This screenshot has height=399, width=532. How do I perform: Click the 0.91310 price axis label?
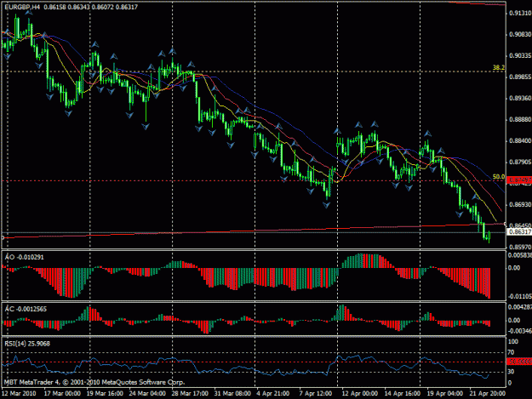[x=520, y=14]
